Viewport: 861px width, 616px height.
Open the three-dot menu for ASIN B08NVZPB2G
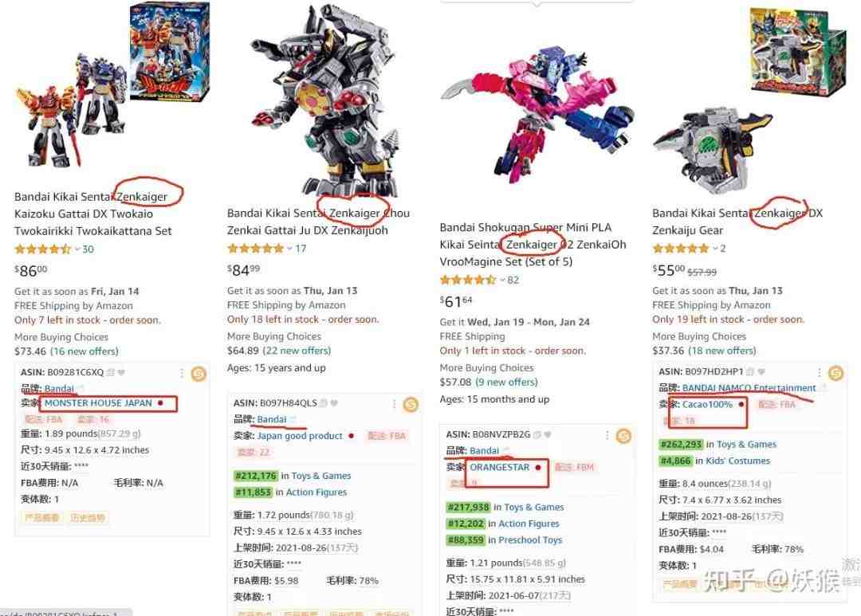[x=607, y=435]
